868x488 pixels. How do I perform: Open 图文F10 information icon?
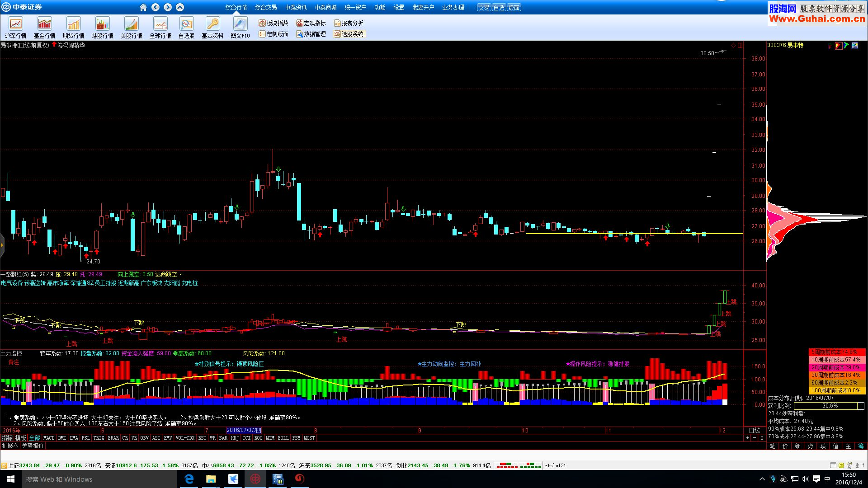[x=240, y=28]
